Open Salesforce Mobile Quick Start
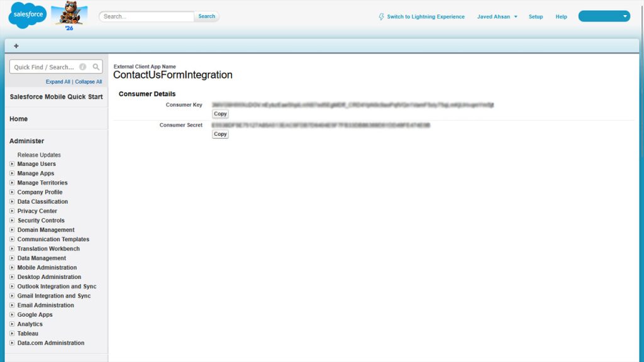The height and width of the screenshot is (362, 644). [x=56, y=97]
